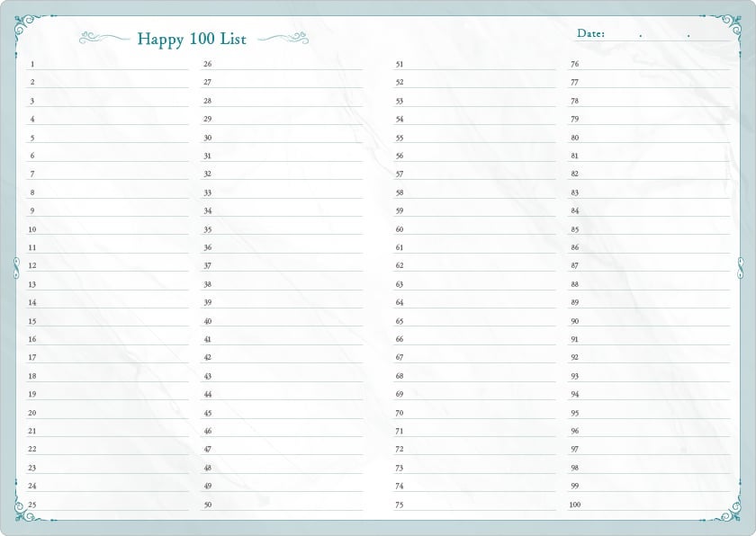Click the Happy 100 List title

(x=191, y=39)
